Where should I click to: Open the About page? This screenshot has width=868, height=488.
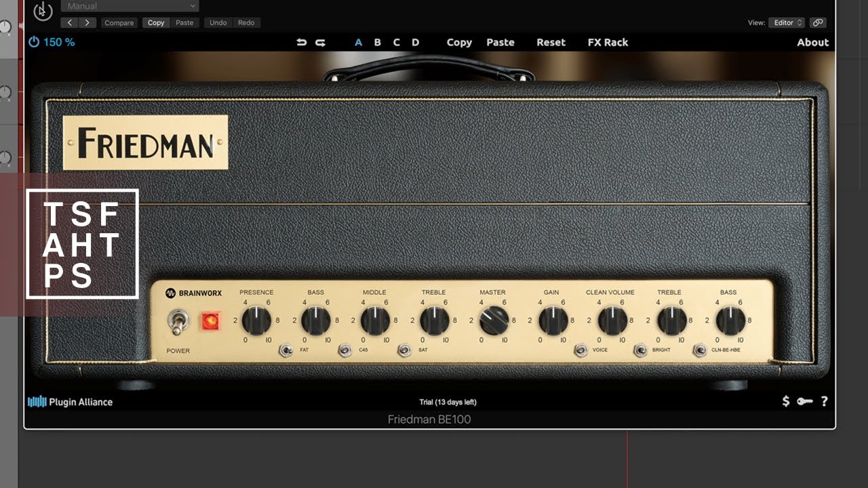[x=813, y=42]
